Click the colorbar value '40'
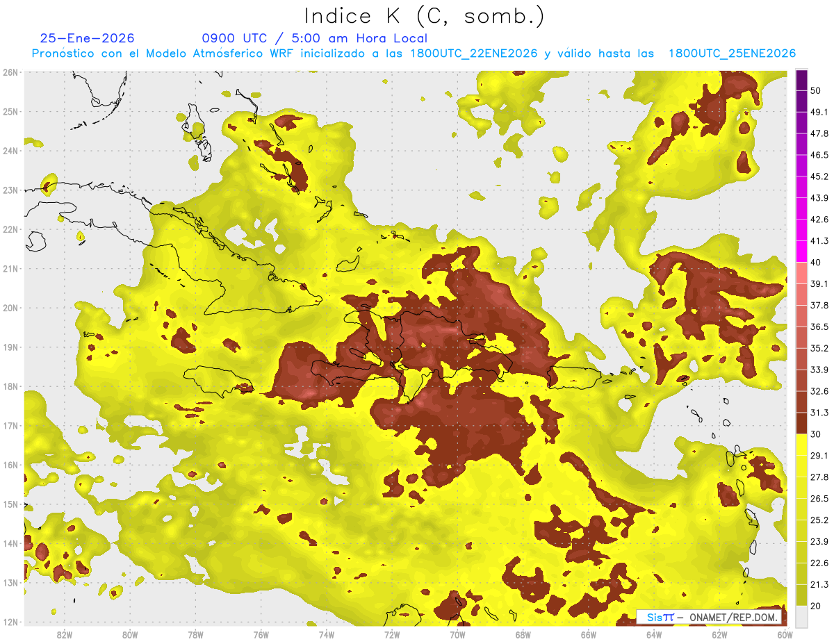Image resolution: width=834 pixels, height=644 pixels. point(817,262)
